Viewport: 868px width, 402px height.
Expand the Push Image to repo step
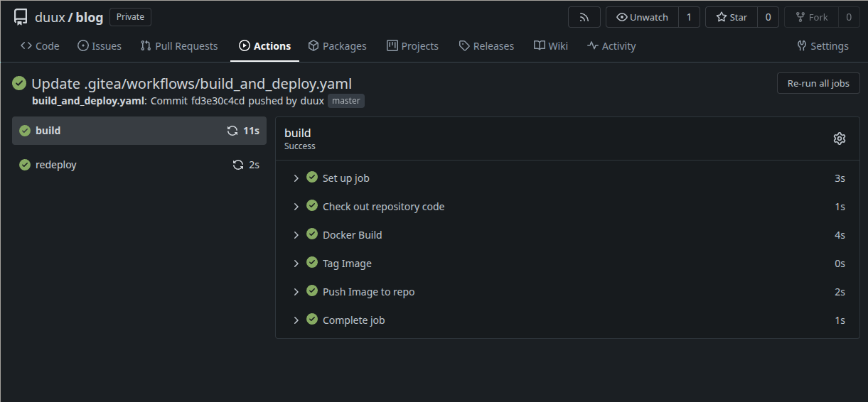click(296, 292)
